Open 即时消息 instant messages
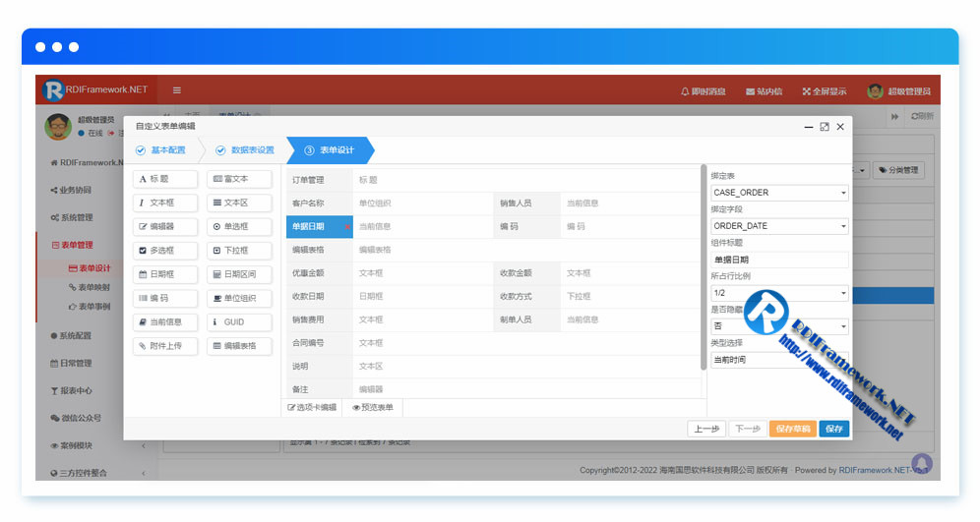 (704, 91)
